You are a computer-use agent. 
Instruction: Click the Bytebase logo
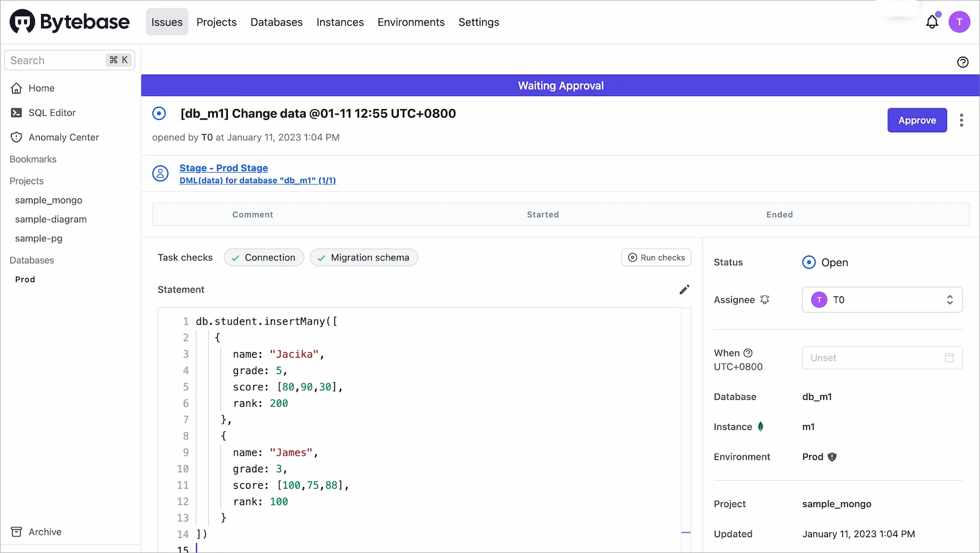click(x=69, y=22)
